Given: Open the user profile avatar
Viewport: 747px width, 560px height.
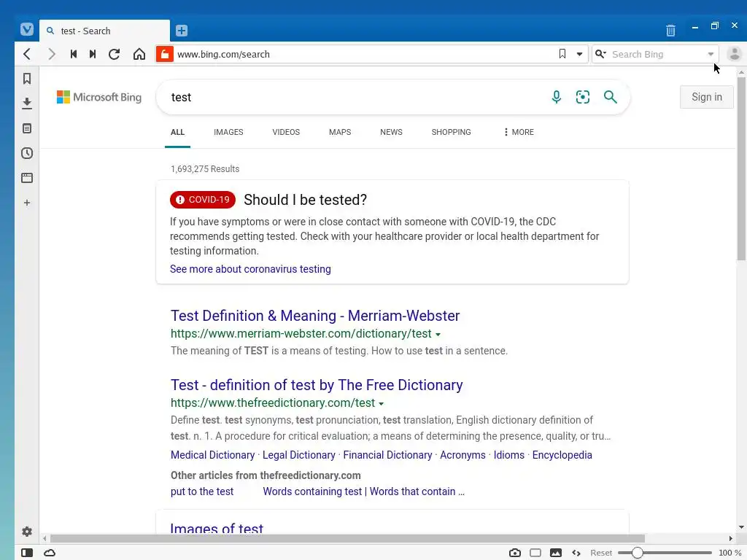Looking at the screenshot, I should 734,54.
